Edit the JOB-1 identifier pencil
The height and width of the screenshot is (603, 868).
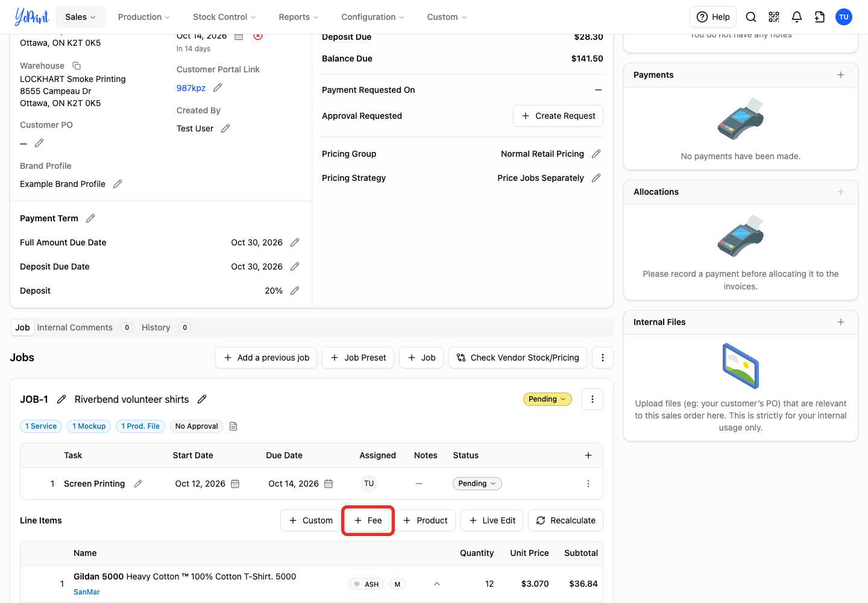pos(61,399)
